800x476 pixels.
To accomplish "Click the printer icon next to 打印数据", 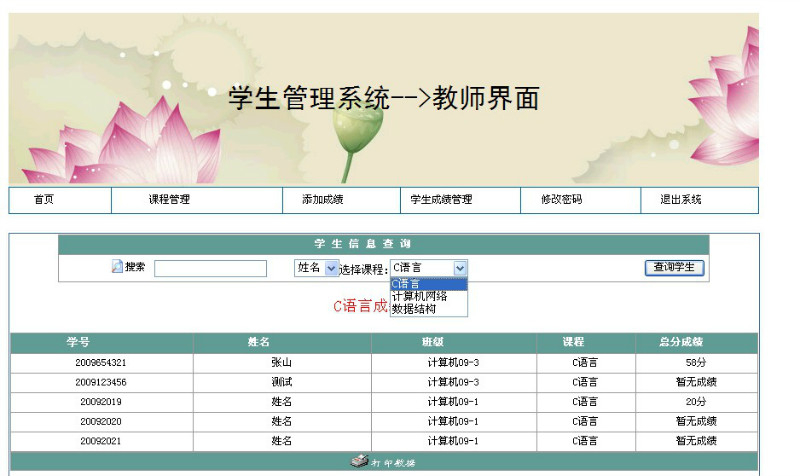I will pyautogui.click(x=359, y=461).
